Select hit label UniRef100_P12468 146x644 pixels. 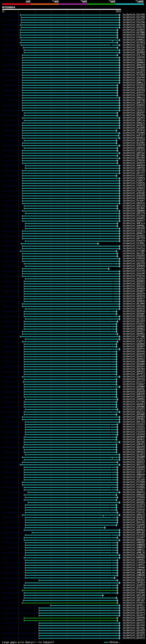(134, 128)
